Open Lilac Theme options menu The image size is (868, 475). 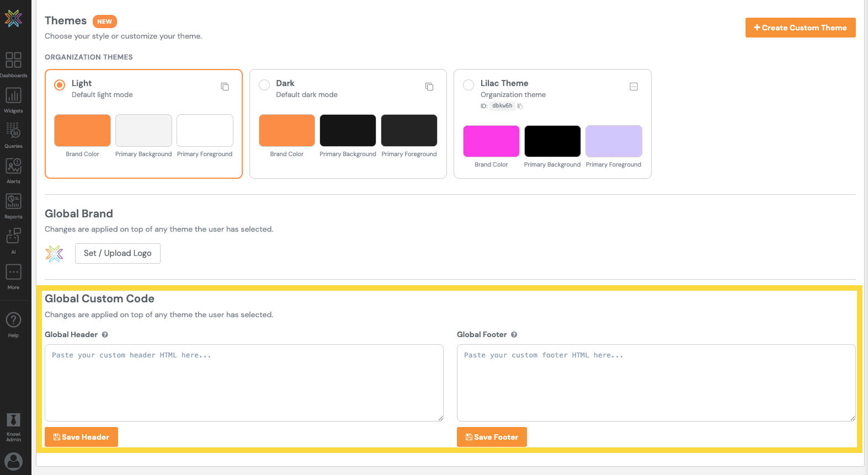pos(633,87)
